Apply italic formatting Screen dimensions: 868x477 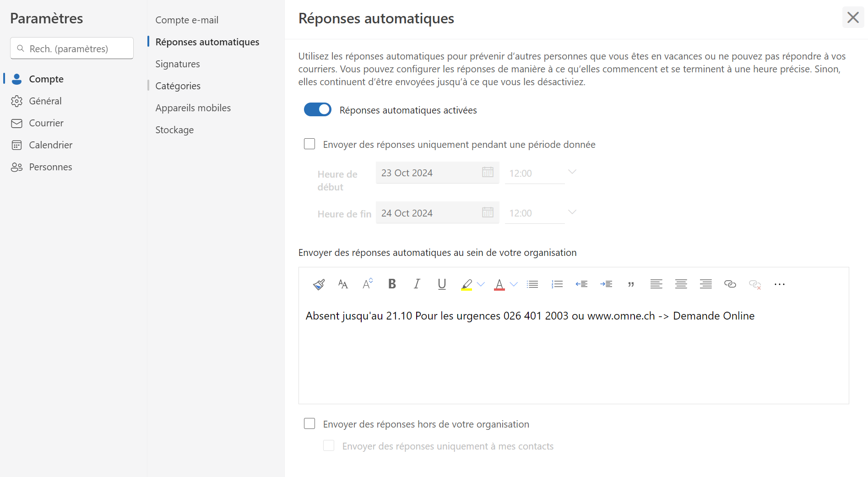(x=417, y=284)
